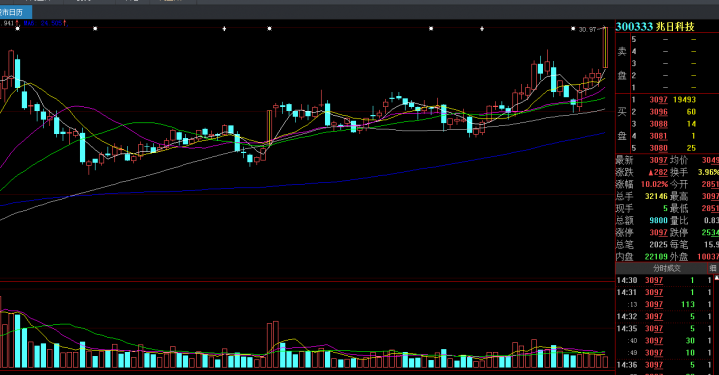
Task: Click the 内盘 22109 value
Action: [656, 257]
